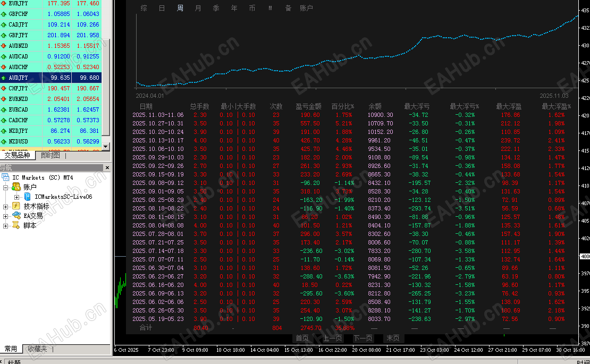Switch to the 即时图 tab
Viewport: 590px width, 364px height.
click(x=50, y=155)
